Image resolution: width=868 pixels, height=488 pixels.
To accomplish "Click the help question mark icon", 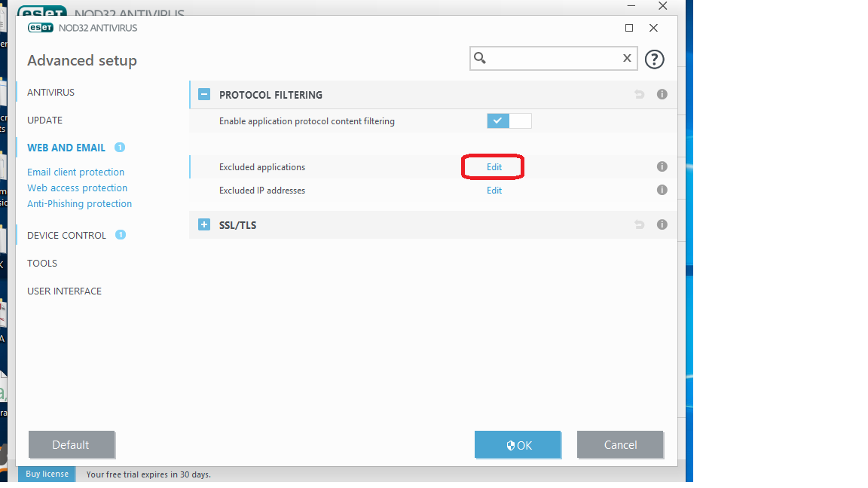I will 654,59.
